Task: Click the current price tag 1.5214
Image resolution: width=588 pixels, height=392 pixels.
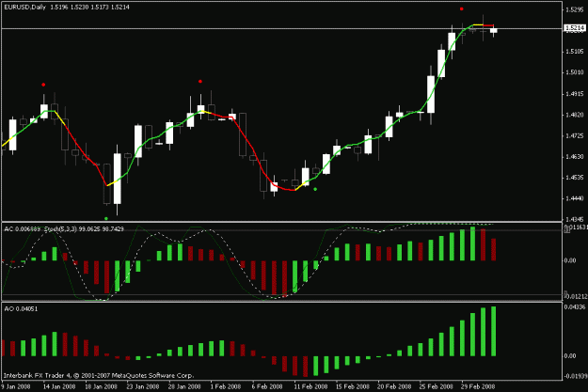Action: pyautogui.click(x=575, y=28)
